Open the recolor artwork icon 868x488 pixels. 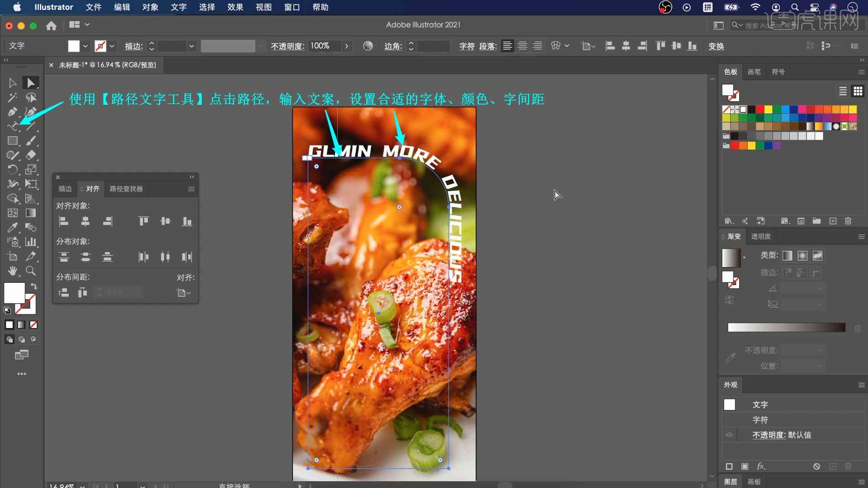pos(368,46)
